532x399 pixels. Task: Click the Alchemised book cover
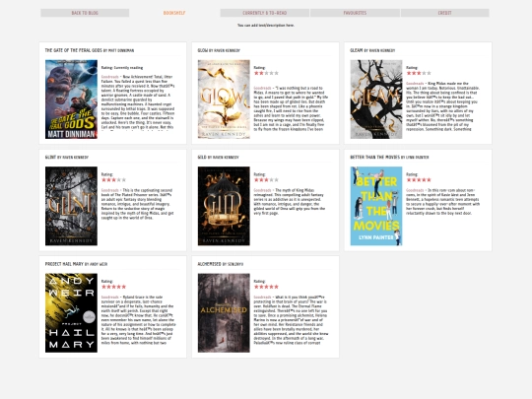224,313
